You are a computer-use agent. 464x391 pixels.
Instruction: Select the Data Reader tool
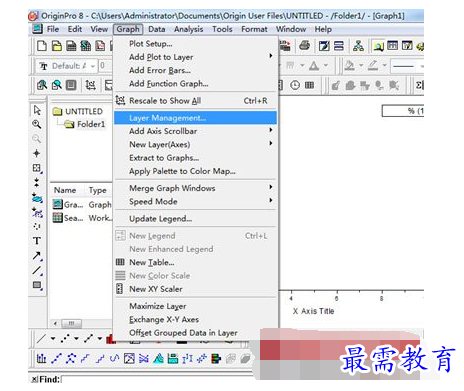(37, 168)
